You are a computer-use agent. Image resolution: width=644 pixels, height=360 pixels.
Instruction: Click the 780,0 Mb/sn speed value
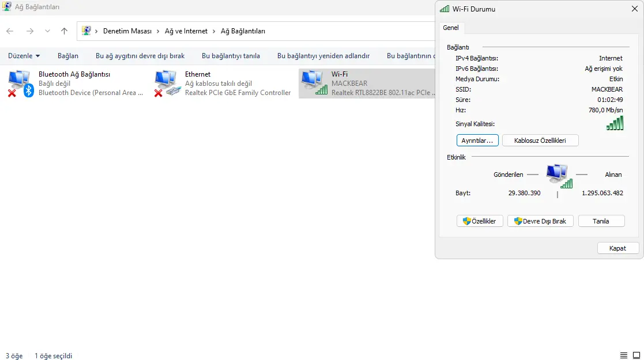coord(605,110)
